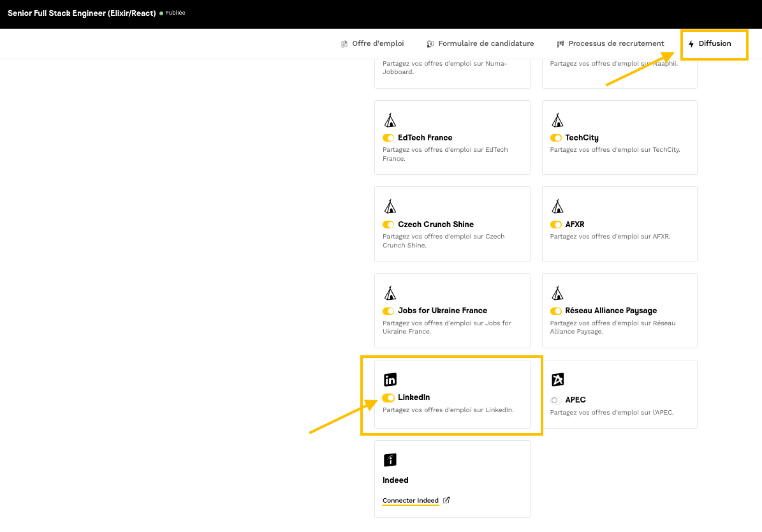Open the Diffusion tab
762x532 pixels.
click(710, 44)
